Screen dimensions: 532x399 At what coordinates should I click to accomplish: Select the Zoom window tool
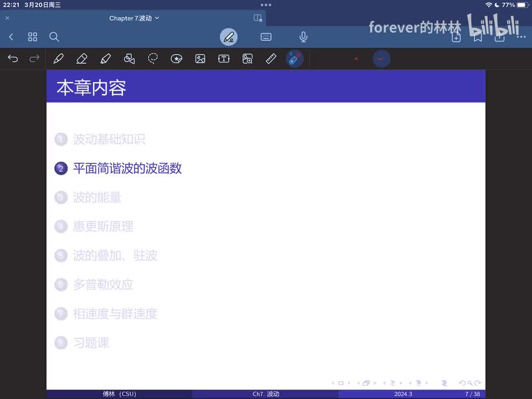coord(247,59)
